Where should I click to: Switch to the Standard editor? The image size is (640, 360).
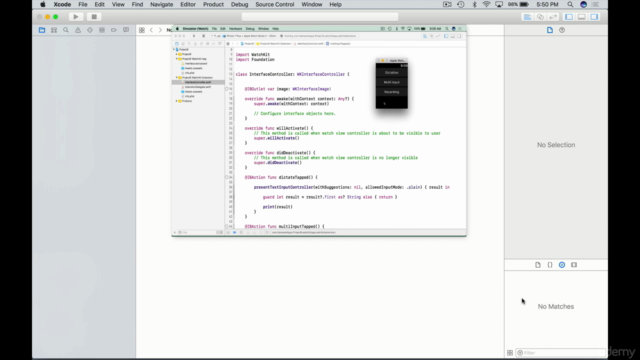coord(527,17)
